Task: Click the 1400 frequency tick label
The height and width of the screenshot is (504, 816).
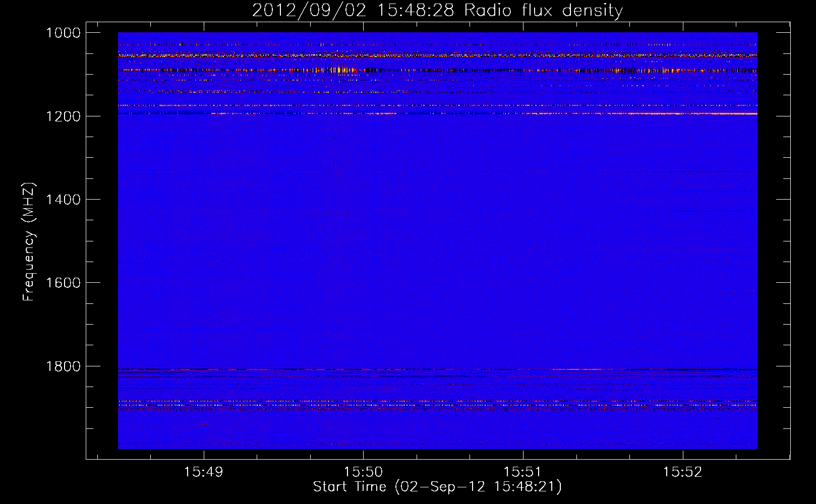Action: click(63, 200)
